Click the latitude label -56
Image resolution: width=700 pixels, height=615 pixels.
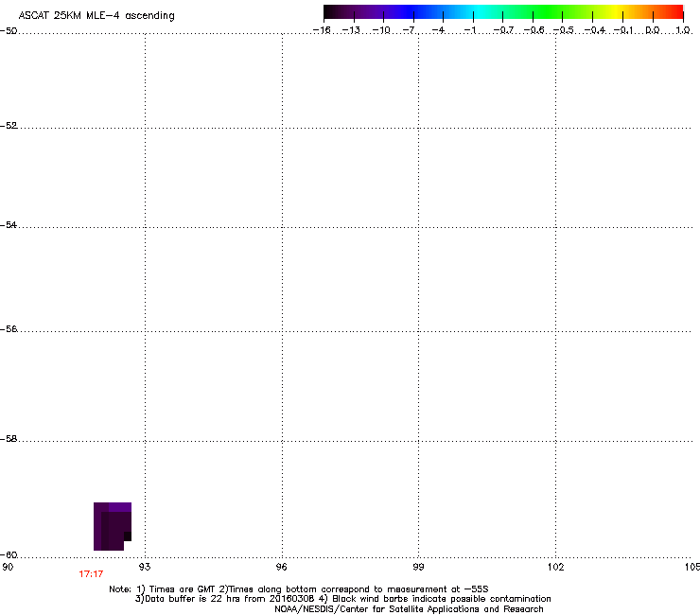pos(9,329)
